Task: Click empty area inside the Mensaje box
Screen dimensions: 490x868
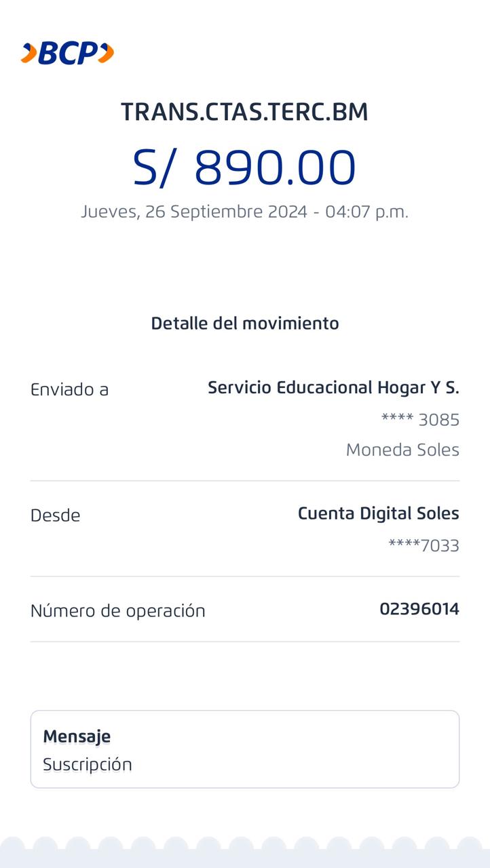Action: point(305,749)
